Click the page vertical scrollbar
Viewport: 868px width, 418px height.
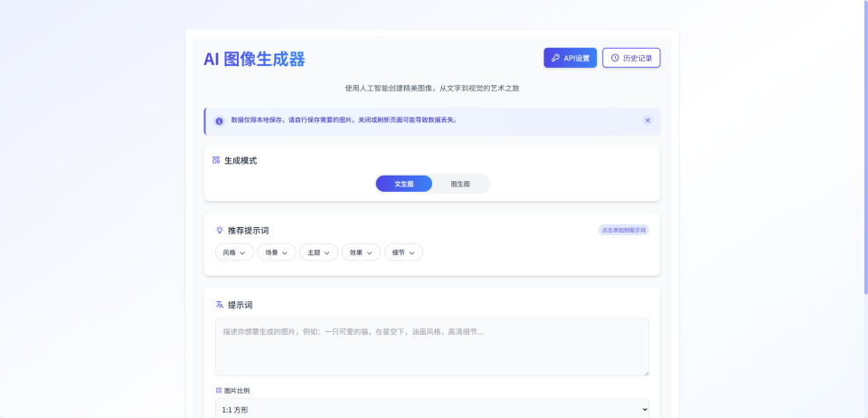tap(865, 147)
